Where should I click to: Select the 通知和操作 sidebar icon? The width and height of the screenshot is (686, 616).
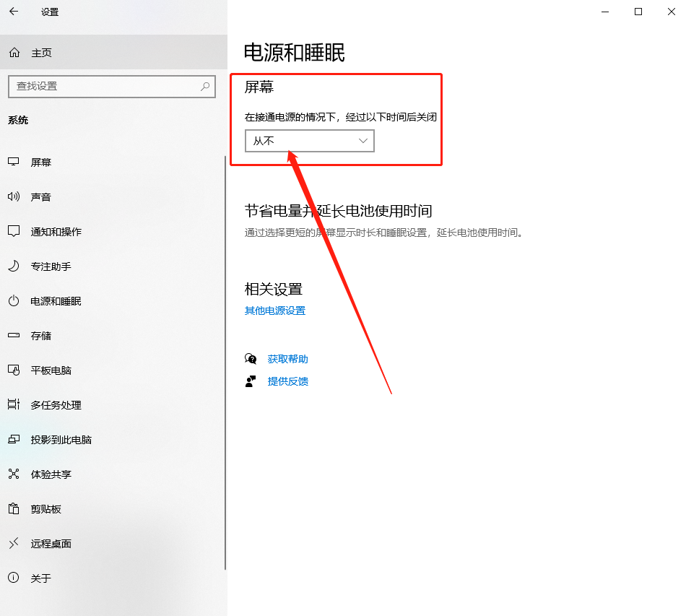53,231
